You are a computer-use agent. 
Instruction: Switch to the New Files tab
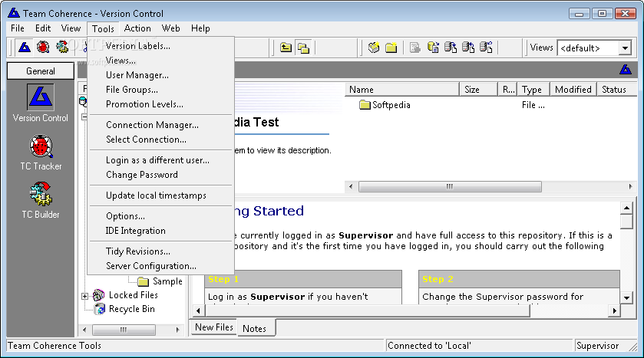pyautogui.click(x=213, y=327)
